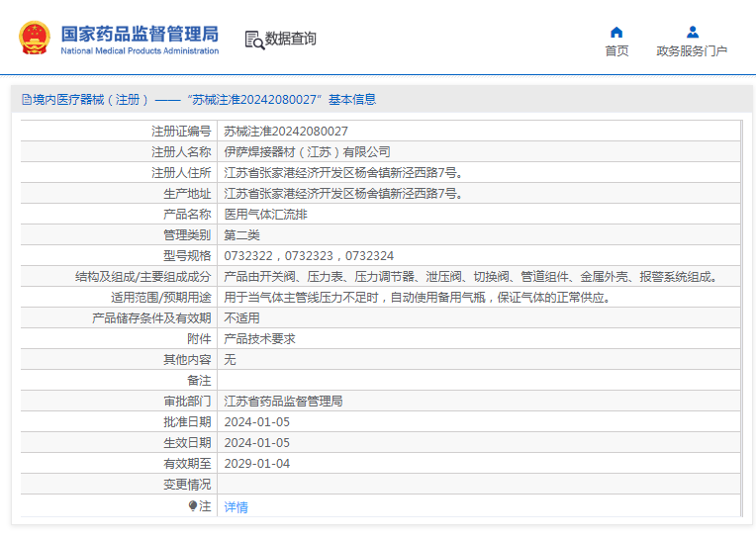Go to 首页 text link
This screenshot has height=540, width=756.
coord(616,51)
